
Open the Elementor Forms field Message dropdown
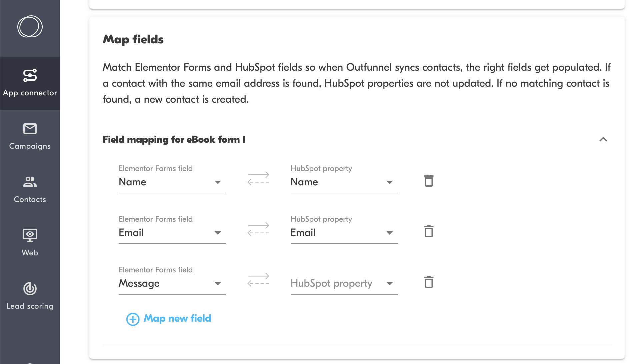(172, 283)
